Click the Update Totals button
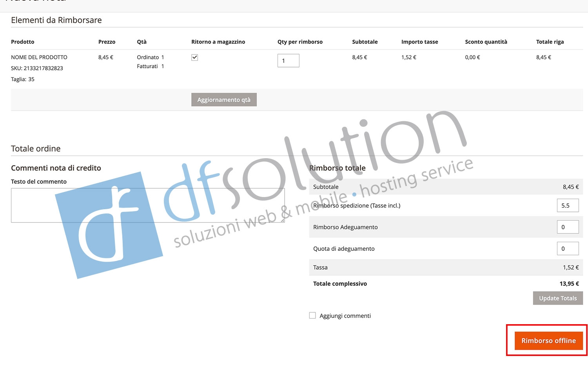The height and width of the screenshot is (365, 588). click(558, 298)
